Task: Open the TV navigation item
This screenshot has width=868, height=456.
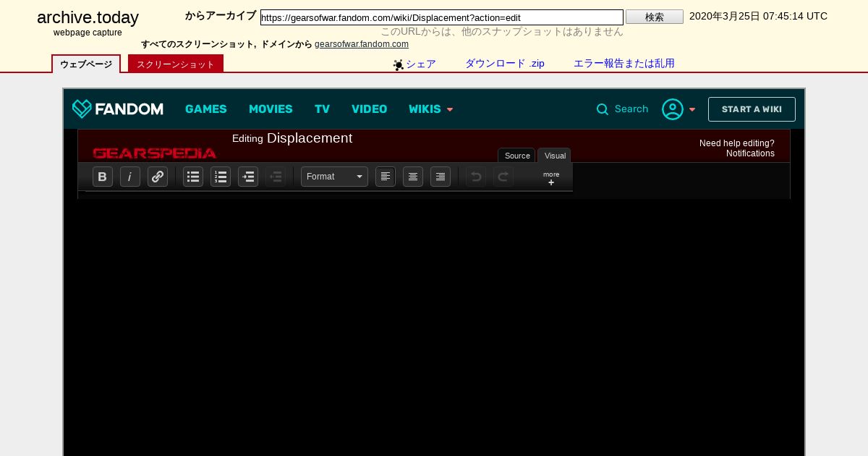Action: 322,109
